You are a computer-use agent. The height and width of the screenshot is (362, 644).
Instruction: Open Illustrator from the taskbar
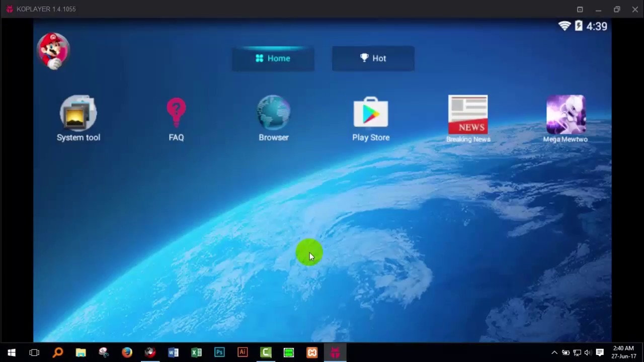point(243,352)
